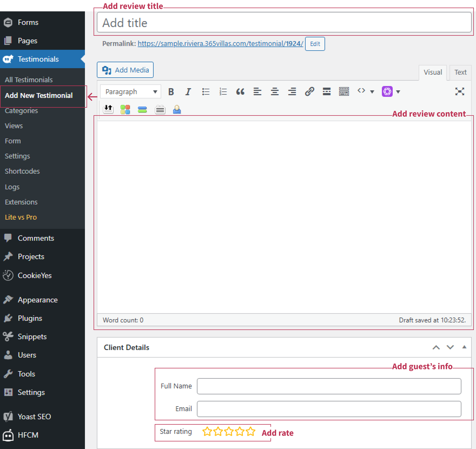Insert the Read More tag
The width and height of the screenshot is (476, 449).
327,92
